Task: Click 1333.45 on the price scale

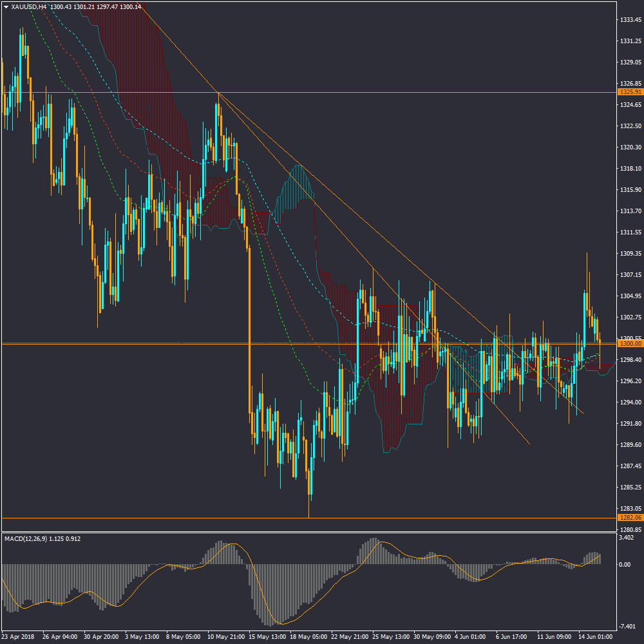Action: (x=630, y=20)
